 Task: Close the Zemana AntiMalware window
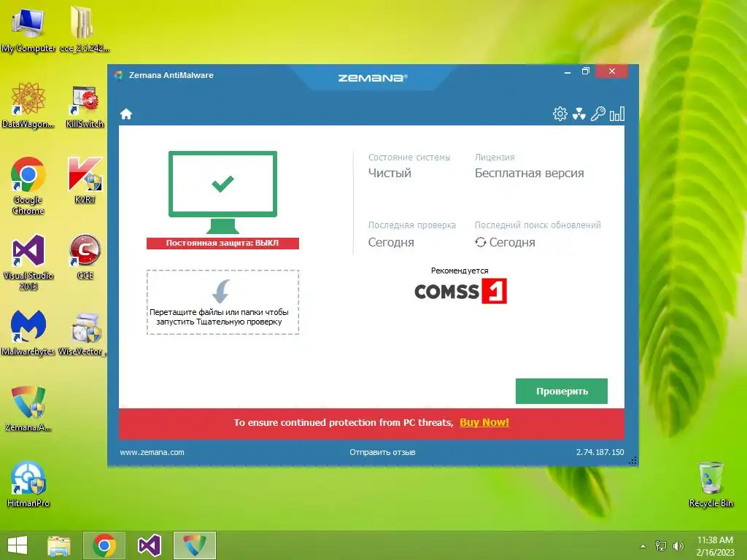tap(612, 71)
